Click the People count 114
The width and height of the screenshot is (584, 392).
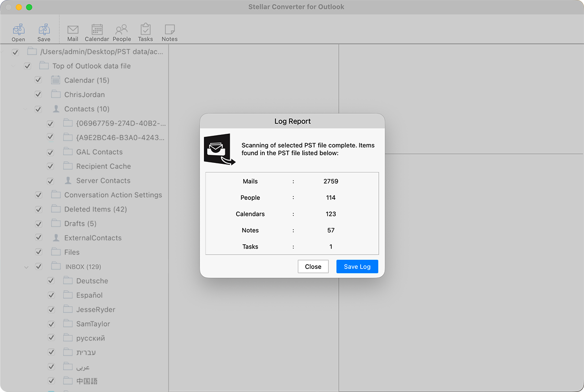point(331,198)
